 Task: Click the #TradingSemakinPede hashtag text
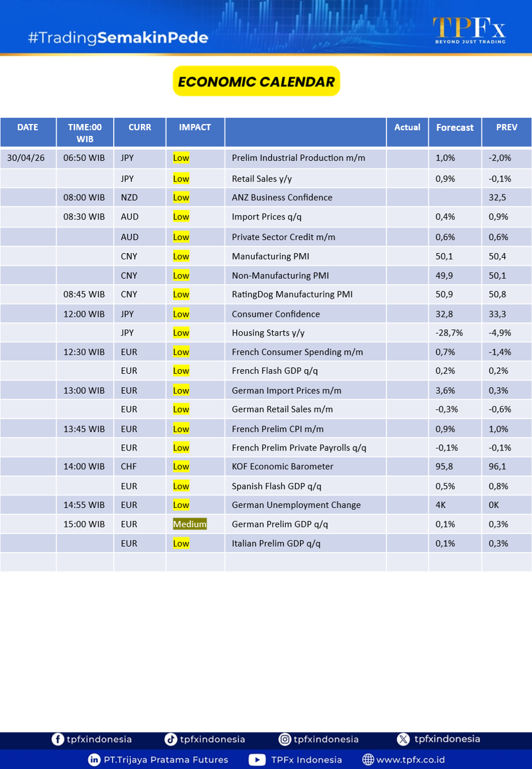pos(118,38)
